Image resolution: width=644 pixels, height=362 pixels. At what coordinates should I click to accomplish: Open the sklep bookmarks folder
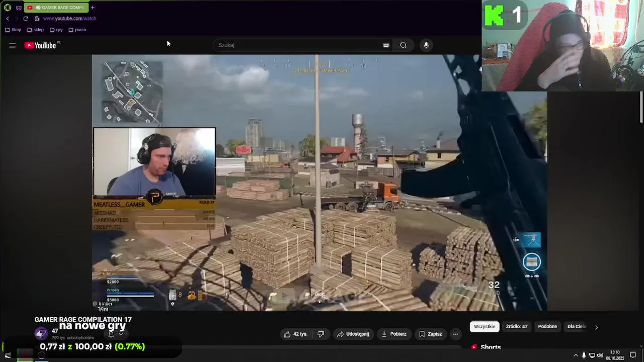(x=35, y=30)
